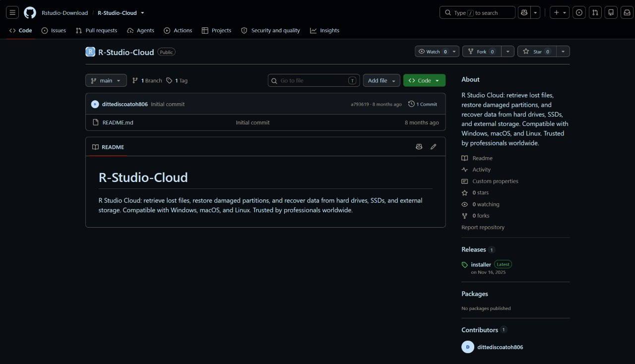Switch to the Issues tab
Viewport: 635px width, 364px height.
click(54, 30)
